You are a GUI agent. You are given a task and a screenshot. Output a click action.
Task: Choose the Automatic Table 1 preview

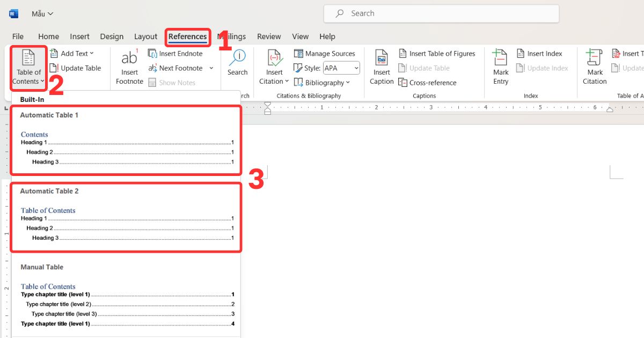click(126, 141)
